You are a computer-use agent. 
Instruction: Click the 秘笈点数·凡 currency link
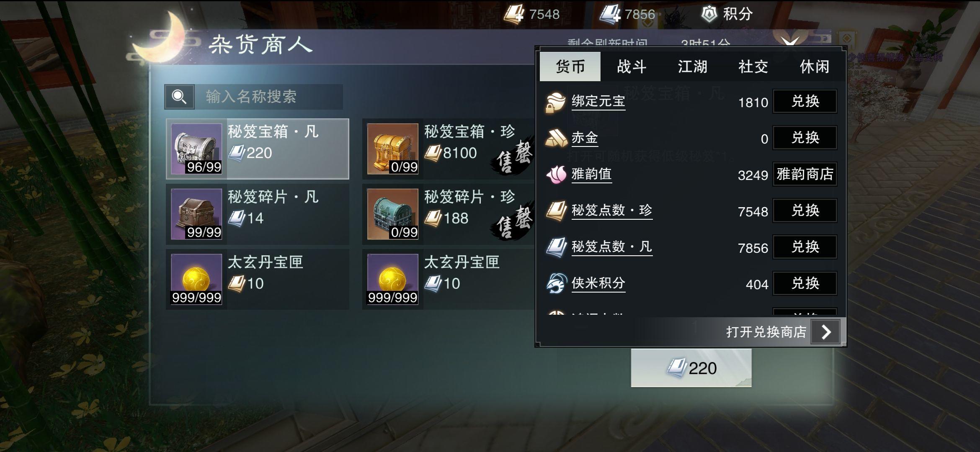pyautogui.click(x=612, y=247)
